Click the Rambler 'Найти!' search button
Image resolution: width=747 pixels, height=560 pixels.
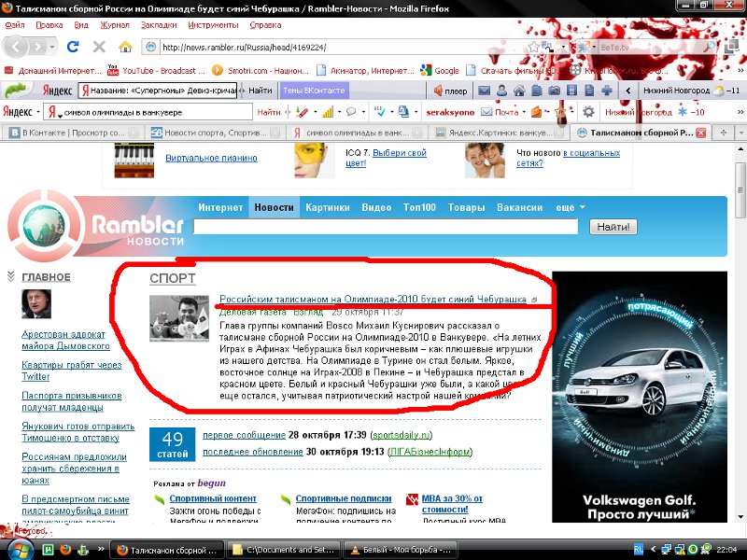[613, 227]
